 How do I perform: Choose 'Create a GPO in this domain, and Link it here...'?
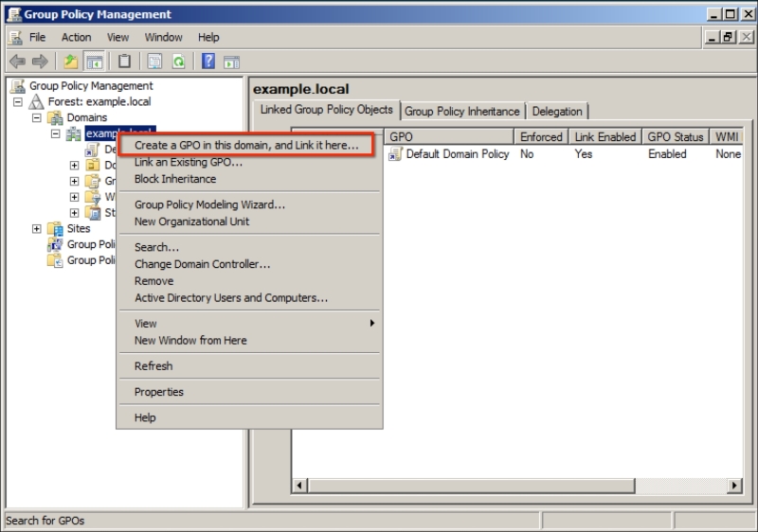pos(246,146)
